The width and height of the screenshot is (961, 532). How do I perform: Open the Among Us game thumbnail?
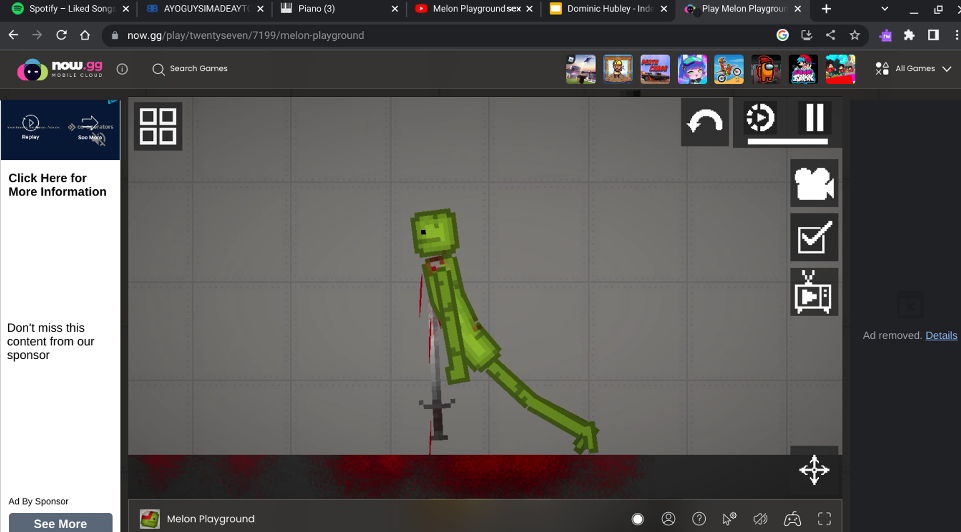click(766, 69)
